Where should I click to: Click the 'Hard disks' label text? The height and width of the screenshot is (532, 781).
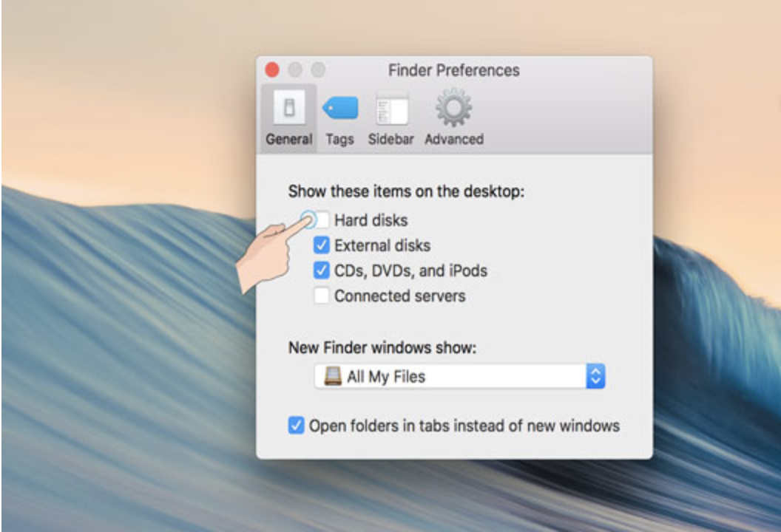tap(371, 220)
